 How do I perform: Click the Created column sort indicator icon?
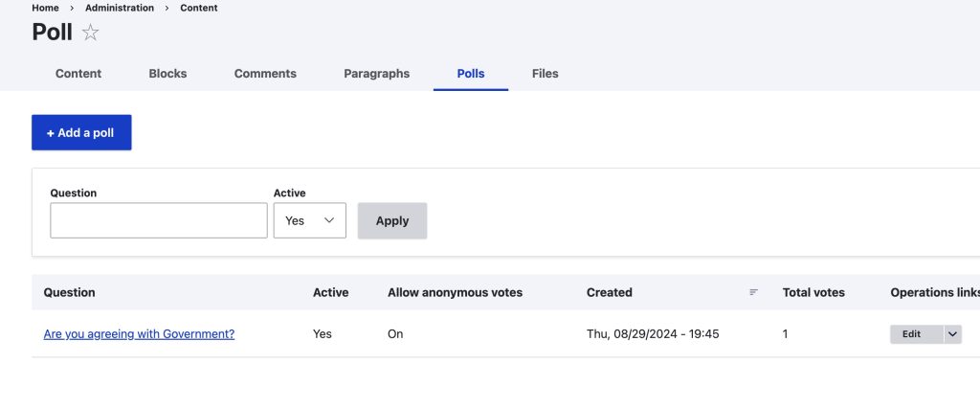[x=754, y=293]
